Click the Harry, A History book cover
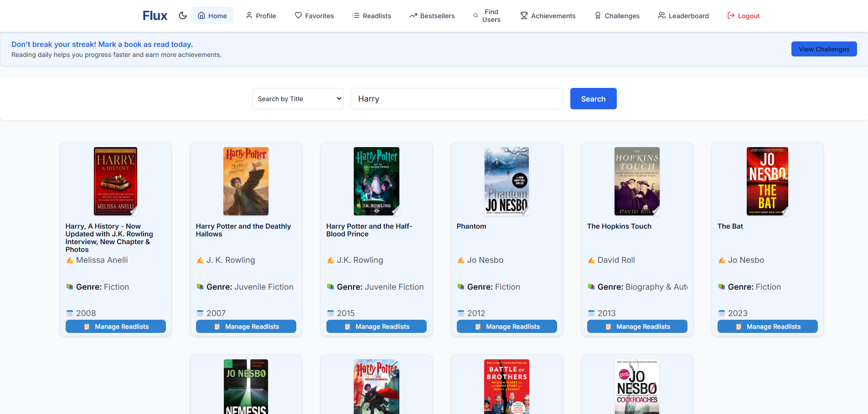 point(115,181)
